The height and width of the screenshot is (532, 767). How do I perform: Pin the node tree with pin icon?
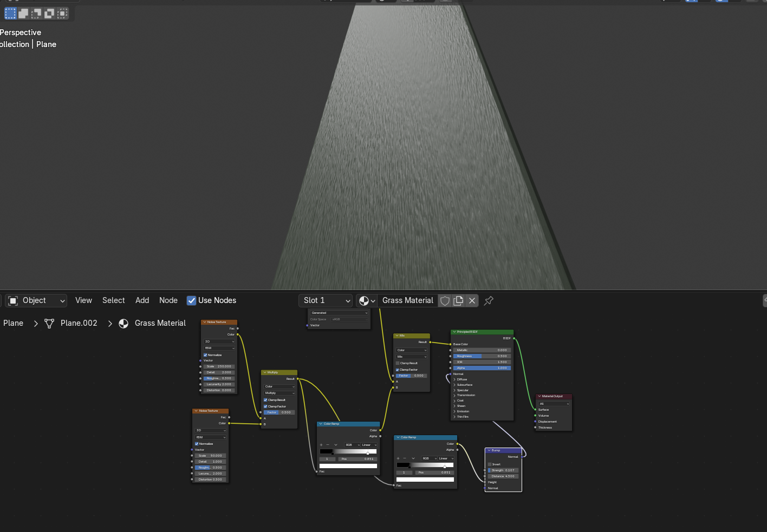coord(489,301)
